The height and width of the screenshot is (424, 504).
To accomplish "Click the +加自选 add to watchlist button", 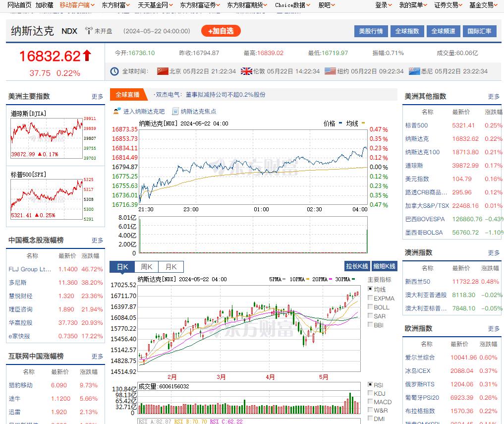I will pos(221,31).
